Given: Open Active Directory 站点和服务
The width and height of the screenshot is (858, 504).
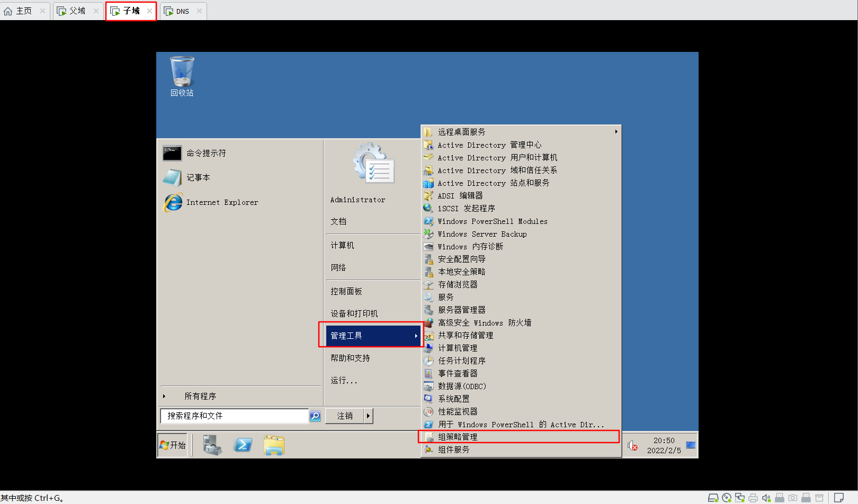Looking at the screenshot, I should (522, 183).
